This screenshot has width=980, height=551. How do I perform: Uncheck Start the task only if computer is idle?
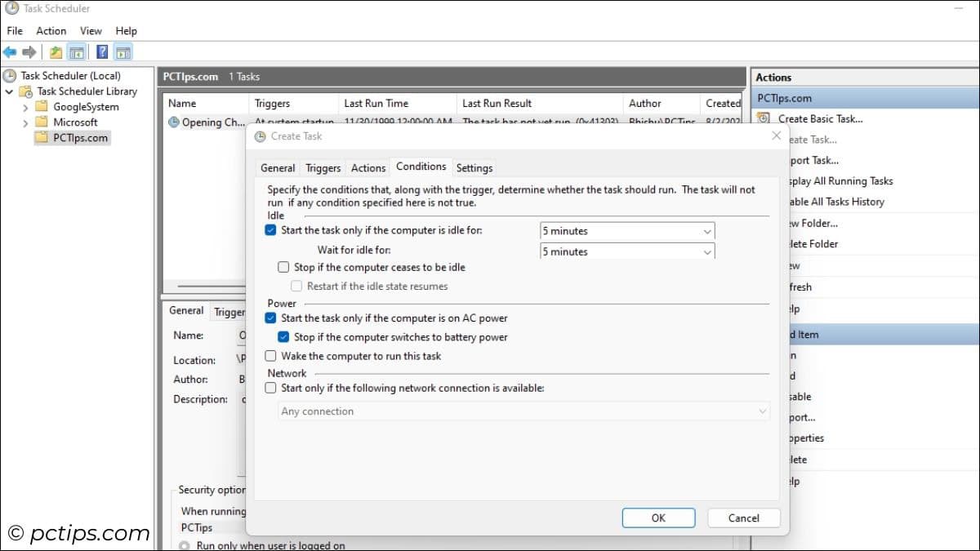(x=270, y=230)
